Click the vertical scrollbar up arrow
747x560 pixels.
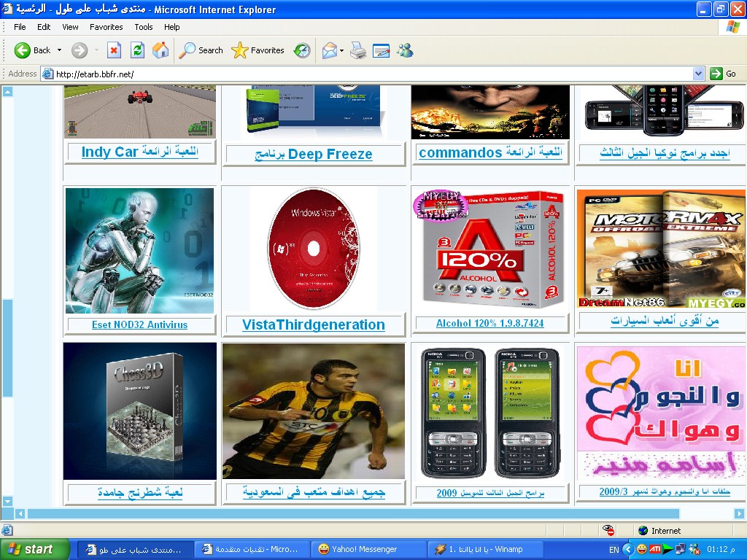point(7,91)
